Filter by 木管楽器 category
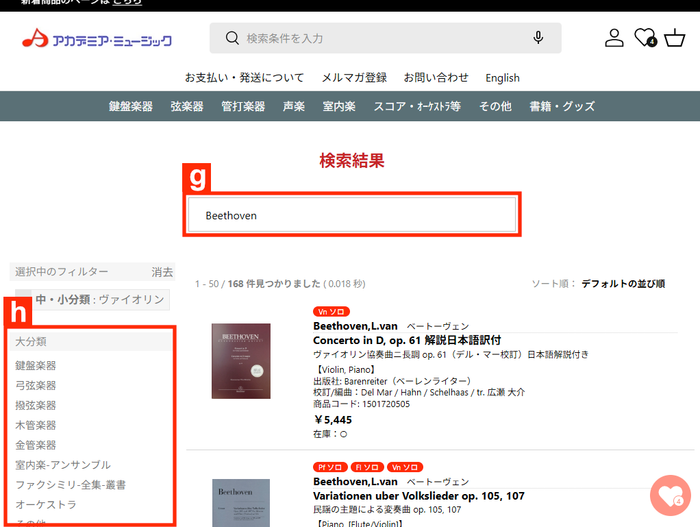Screen dimensions: 700x527 pos(36,425)
